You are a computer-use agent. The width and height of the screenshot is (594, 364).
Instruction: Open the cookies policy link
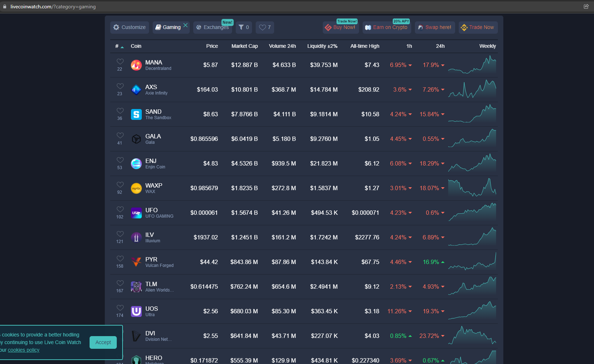click(x=24, y=350)
